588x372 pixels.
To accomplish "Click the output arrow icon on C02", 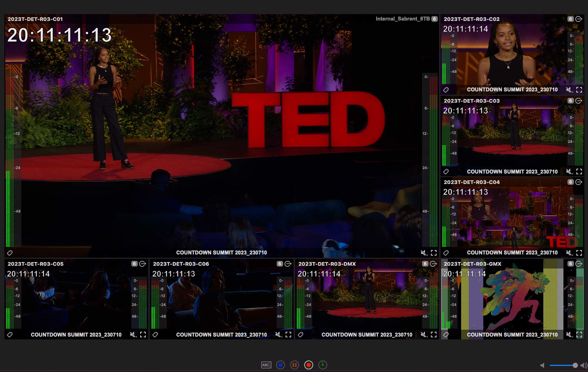I will (x=579, y=19).
